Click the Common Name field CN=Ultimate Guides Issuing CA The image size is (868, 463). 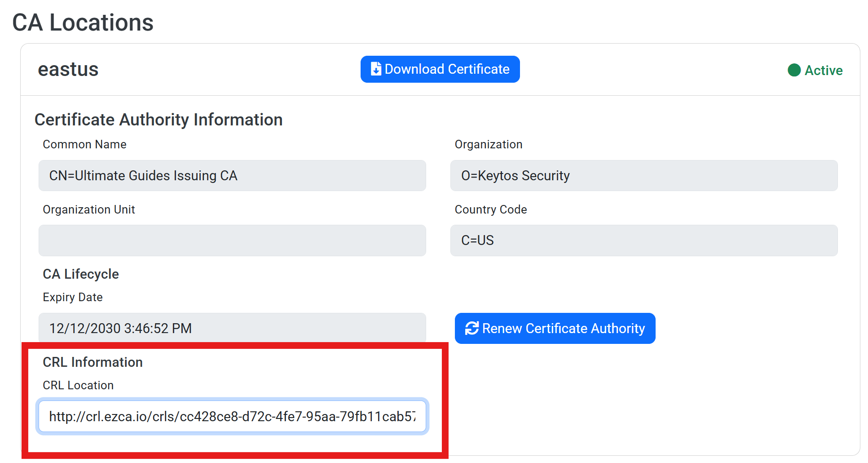(232, 175)
